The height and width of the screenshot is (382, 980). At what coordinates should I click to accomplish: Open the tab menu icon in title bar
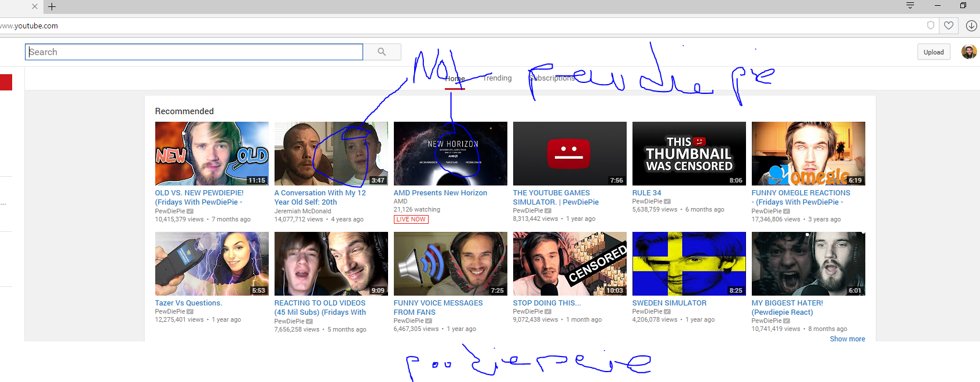coord(910,6)
